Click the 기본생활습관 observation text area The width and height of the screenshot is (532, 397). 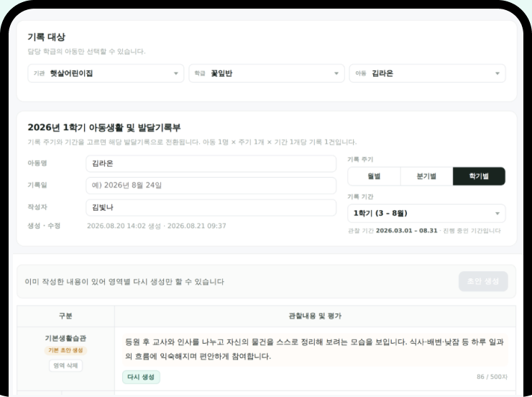(315, 349)
